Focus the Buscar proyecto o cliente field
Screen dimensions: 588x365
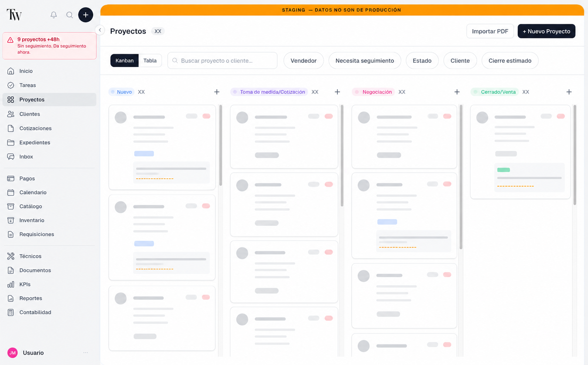pos(222,61)
